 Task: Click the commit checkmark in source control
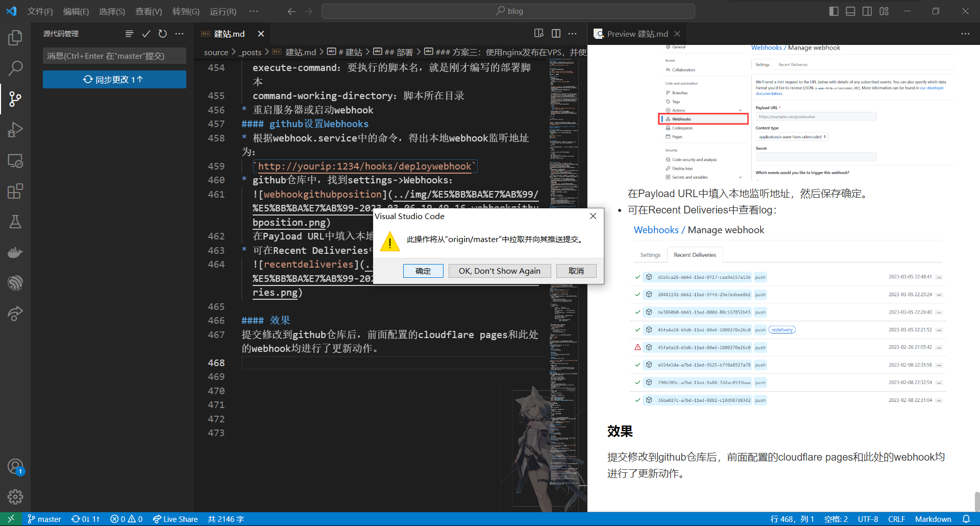point(146,34)
